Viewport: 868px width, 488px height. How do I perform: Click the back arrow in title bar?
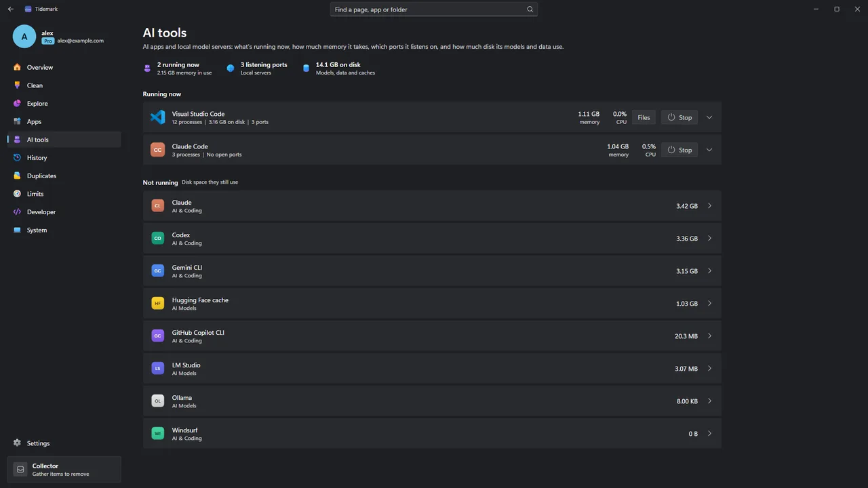coord(10,9)
